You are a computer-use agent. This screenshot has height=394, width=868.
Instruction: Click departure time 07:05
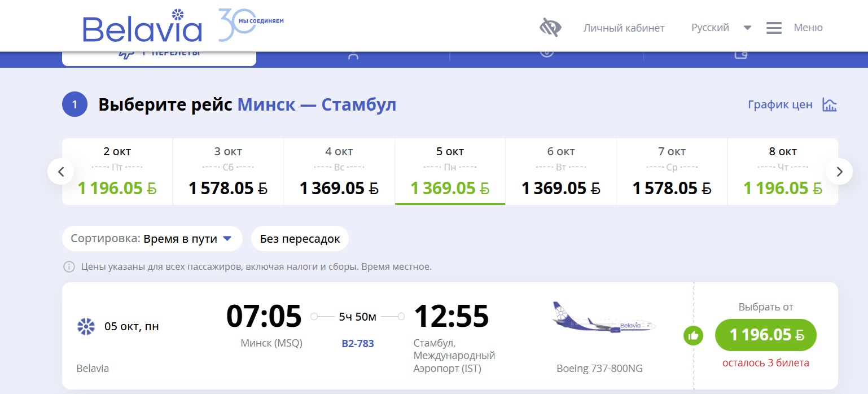264,316
